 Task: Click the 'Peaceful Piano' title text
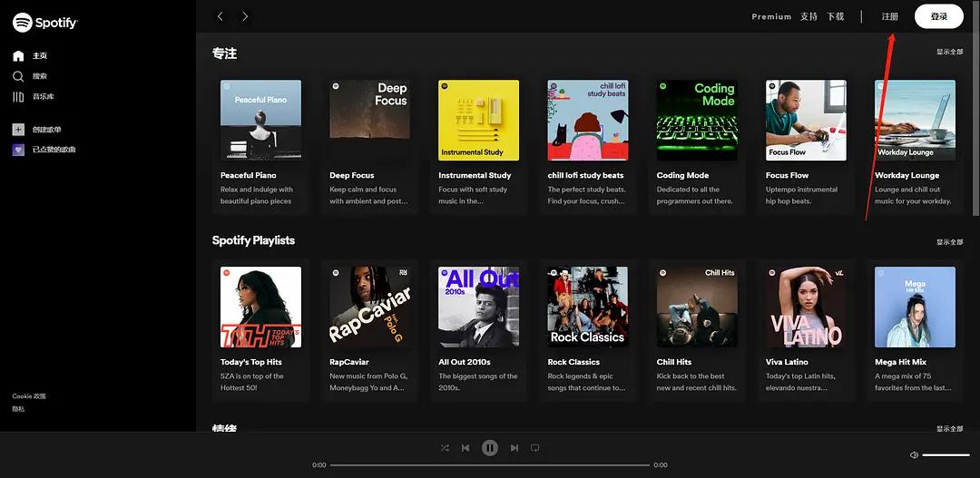248,175
